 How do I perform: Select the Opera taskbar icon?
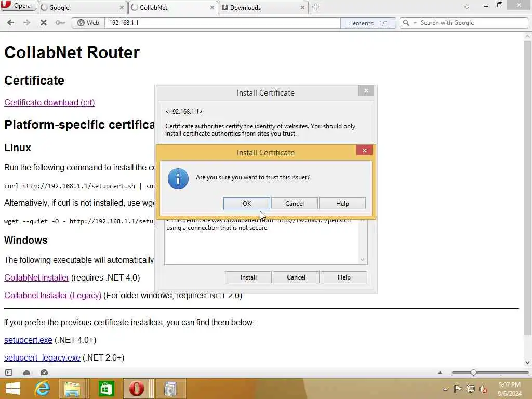click(137, 389)
